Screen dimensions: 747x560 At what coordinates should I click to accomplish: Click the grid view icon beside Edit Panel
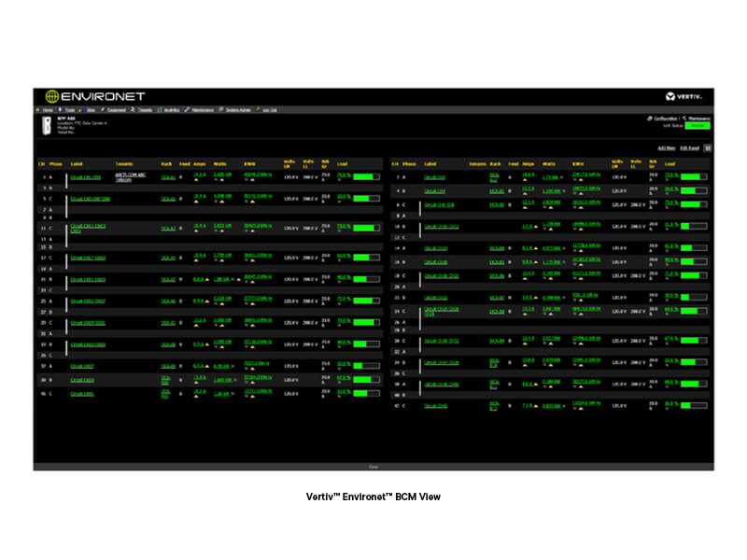click(708, 147)
